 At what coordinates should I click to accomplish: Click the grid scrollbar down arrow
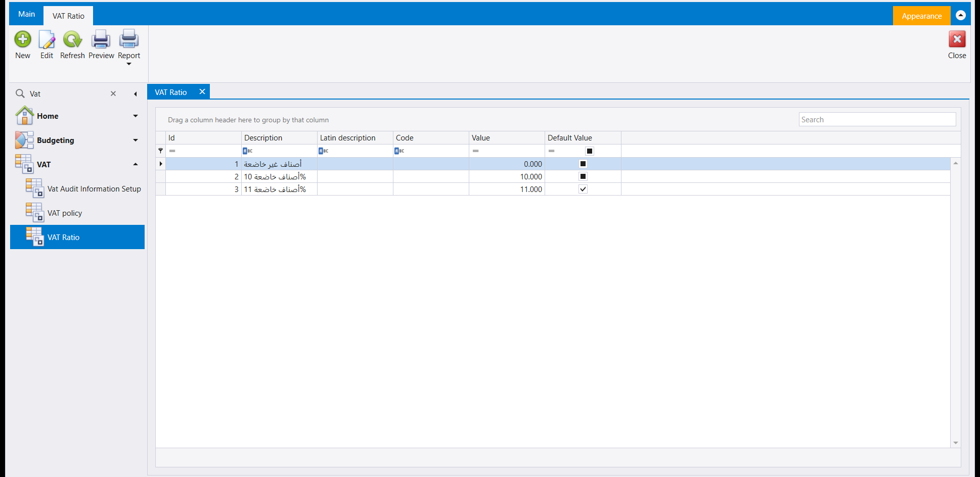[x=956, y=443]
